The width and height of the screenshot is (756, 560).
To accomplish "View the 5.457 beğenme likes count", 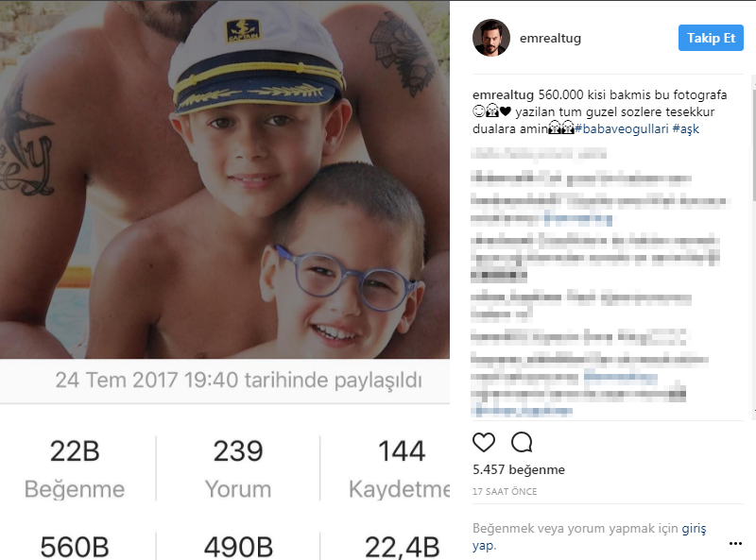I will pos(518,469).
